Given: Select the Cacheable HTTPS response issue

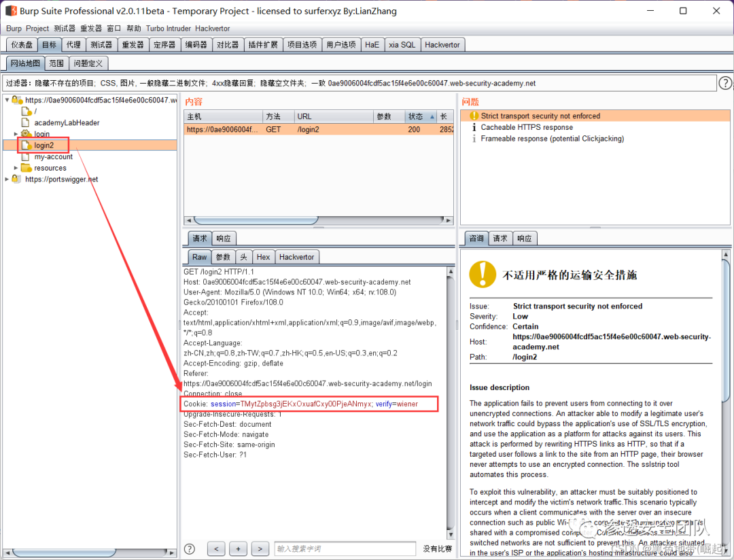Looking at the screenshot, I should [527, 127].
